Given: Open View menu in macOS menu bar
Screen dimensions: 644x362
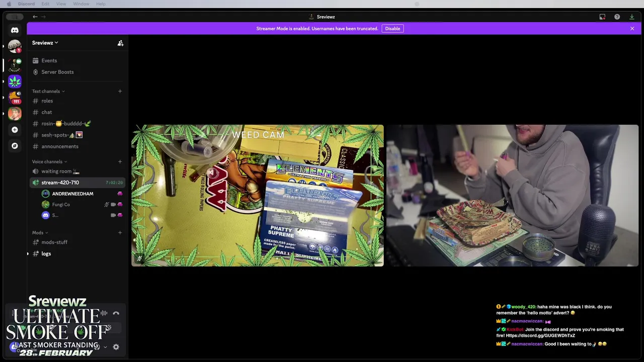Looking at the screenshot, I should 61,4.
